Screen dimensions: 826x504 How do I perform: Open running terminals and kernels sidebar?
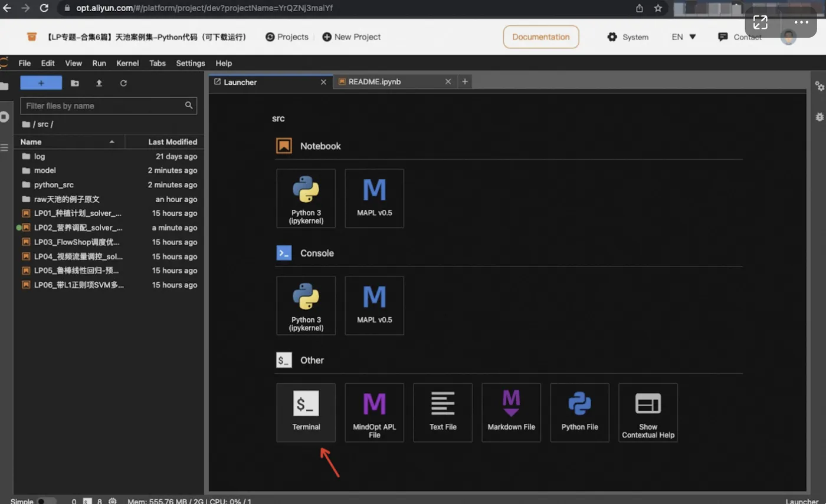[x=4, y=116]
